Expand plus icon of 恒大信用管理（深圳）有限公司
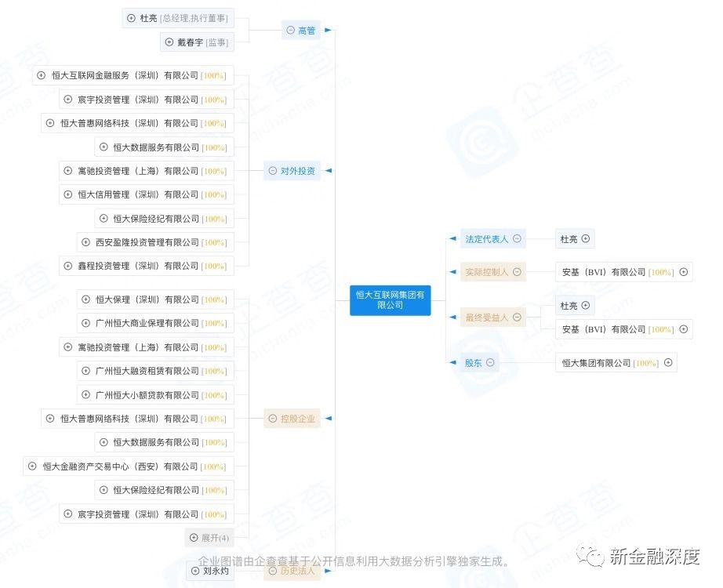Screen dimensions: 723x588 (67, 194)
